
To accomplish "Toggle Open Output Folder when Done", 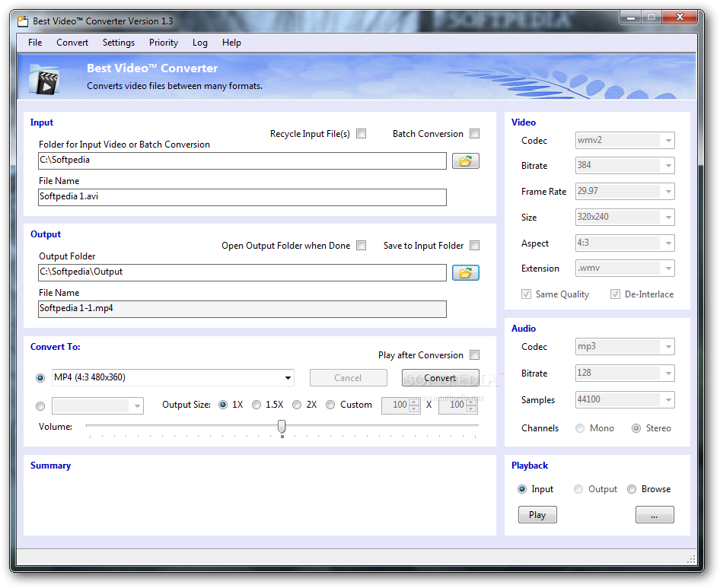I will (x=362, y=246).
